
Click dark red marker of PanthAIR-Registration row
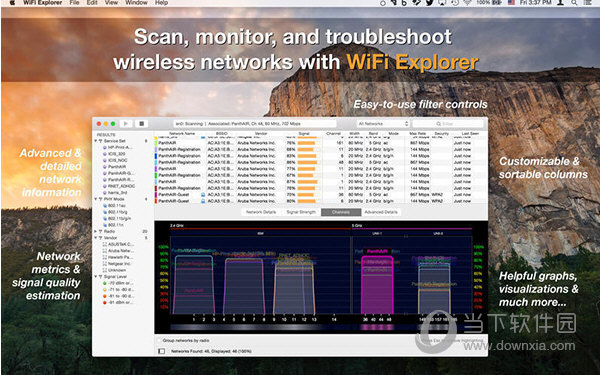point(156,188)
